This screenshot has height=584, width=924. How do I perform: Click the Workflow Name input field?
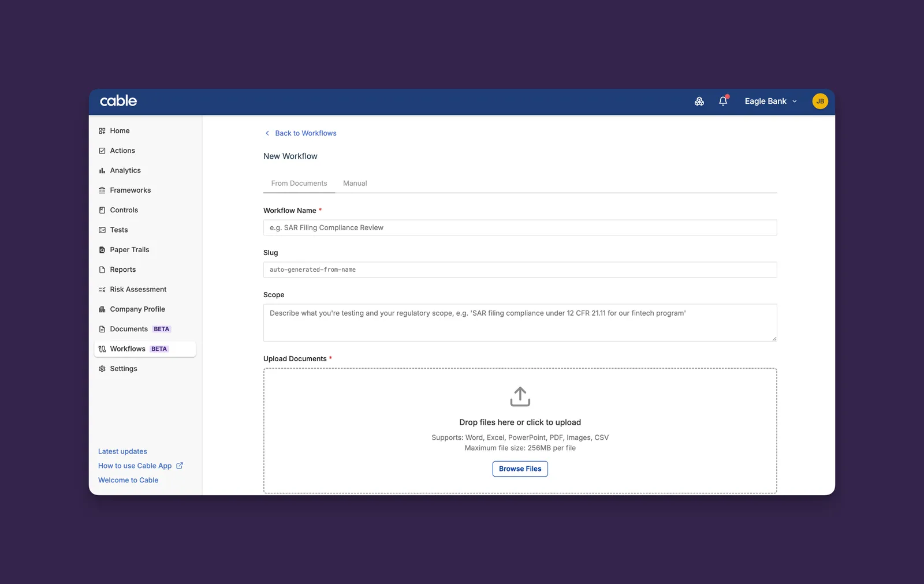(520, 227)
